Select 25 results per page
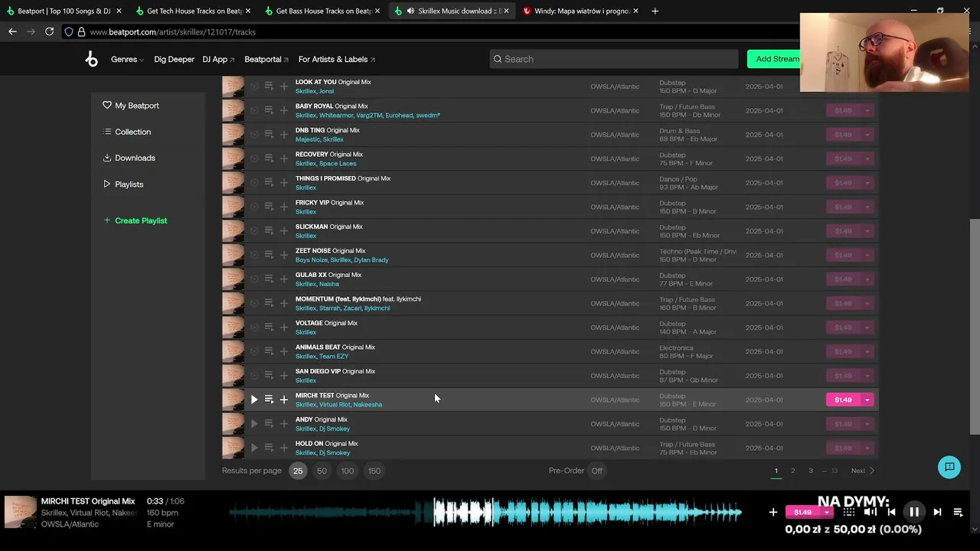Viewport: 980px width, 551px height. (298, 471)
